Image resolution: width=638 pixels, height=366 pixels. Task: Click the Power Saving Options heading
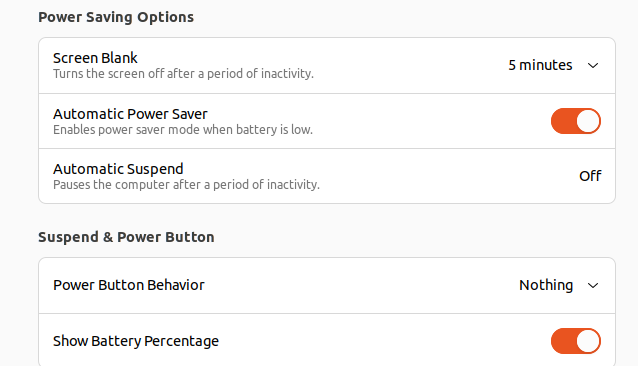pos(116,17)
